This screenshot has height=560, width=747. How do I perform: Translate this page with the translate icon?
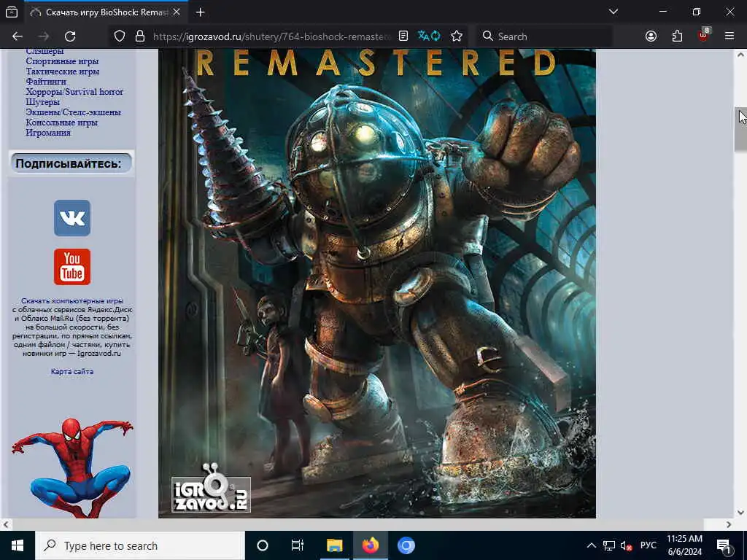click(429, 36)
